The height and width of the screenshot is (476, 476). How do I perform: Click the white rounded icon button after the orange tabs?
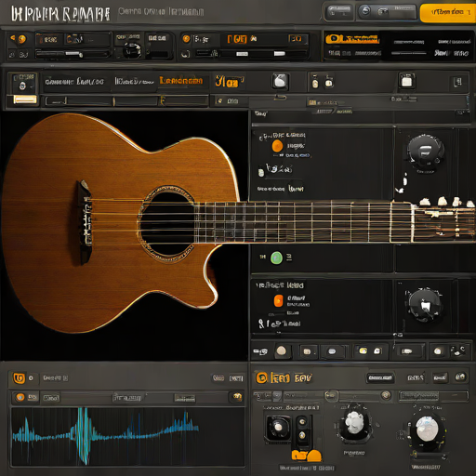281,81
